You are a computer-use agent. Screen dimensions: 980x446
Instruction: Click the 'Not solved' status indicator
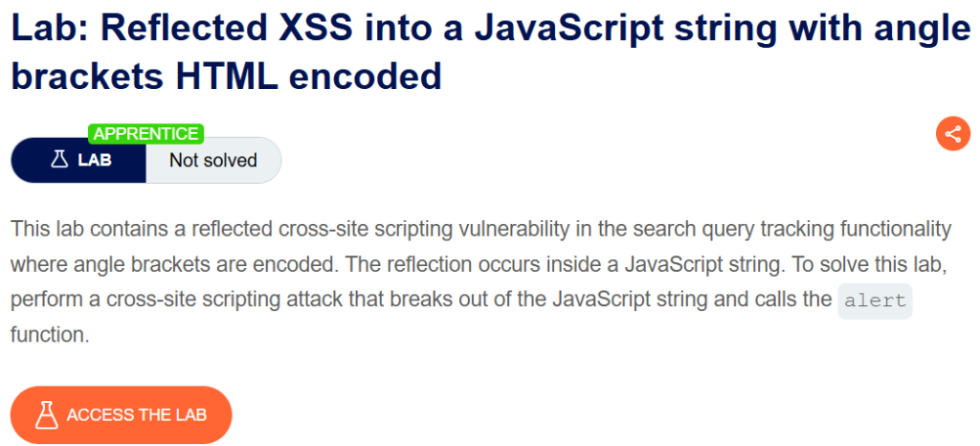213,160
